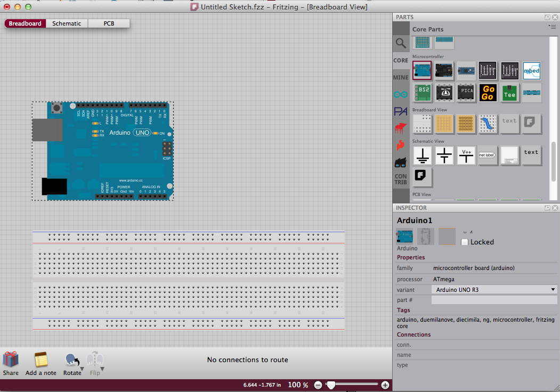The width and height of the screenshot is (560, 392).
Task: Switch to the PCB view tab
Action: click(109, 23)
